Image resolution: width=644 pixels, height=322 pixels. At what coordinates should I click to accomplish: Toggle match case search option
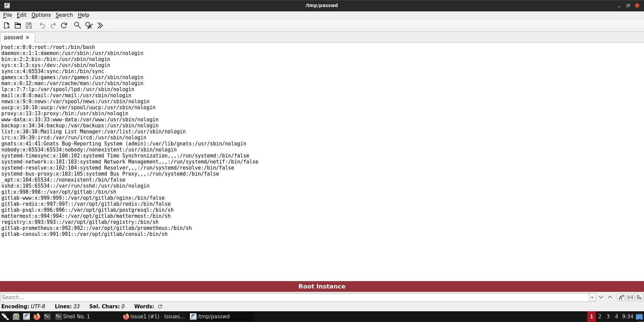point(621,297)
